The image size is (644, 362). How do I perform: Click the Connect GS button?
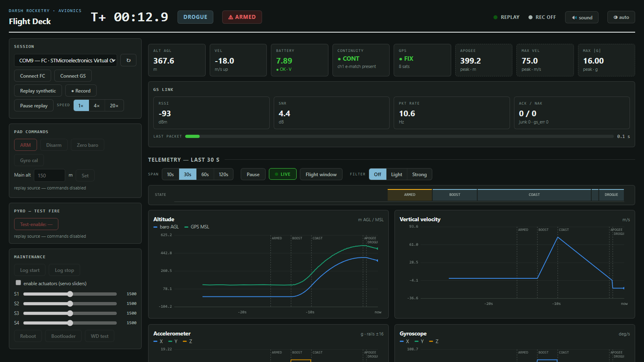point(73,76)
